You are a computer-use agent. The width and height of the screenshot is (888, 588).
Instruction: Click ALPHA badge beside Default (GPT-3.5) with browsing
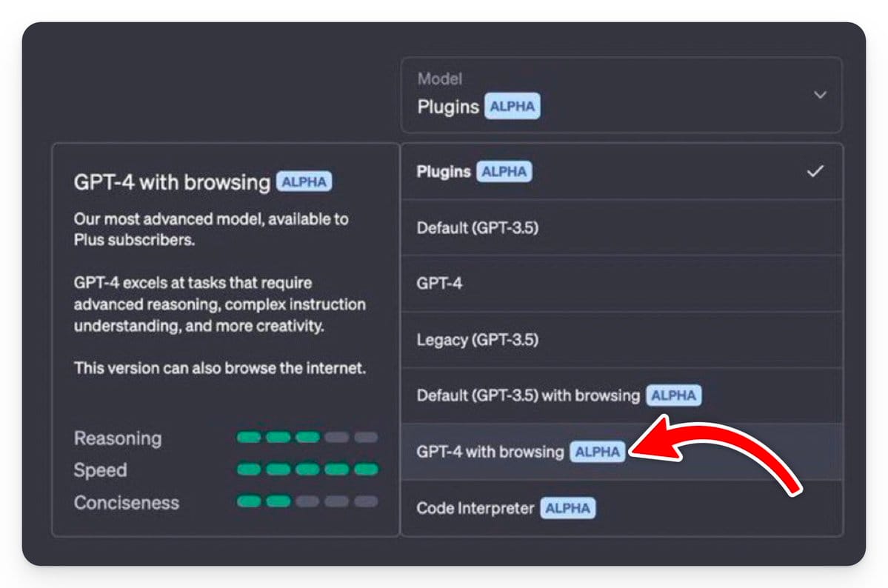(673, 395)
